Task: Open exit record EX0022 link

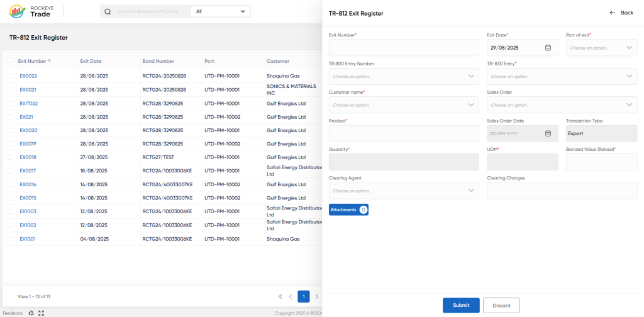Action: click(x=28, y=76)
